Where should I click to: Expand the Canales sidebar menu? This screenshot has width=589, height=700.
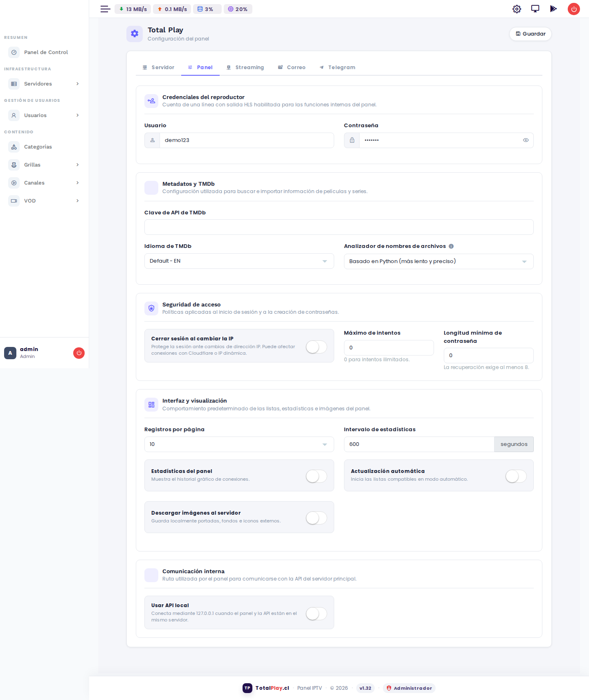pyautogui.click(x=44, y=183)
